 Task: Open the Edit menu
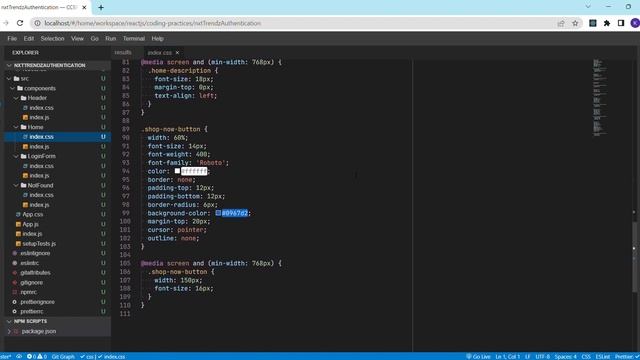pyautogui.click(x=29, y=39)
